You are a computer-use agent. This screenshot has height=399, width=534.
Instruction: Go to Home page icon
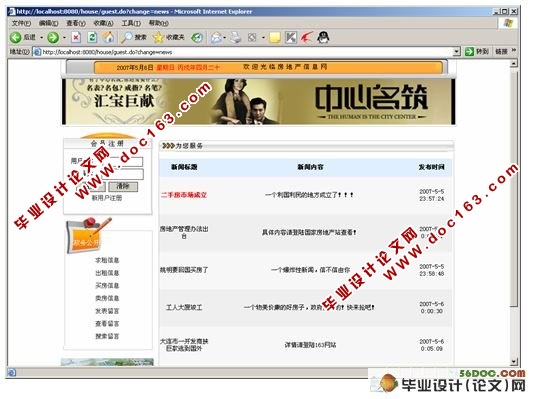tap(108, 37)
